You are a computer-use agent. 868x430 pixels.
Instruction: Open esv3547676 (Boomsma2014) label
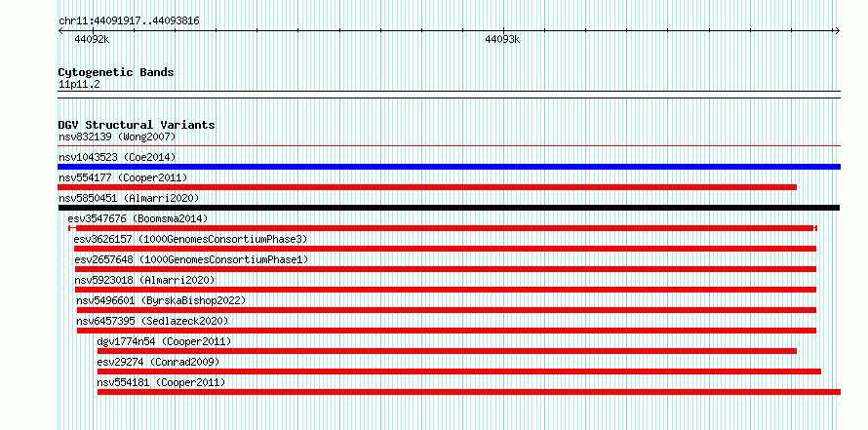pyautogui.click(x=138, y=218)
